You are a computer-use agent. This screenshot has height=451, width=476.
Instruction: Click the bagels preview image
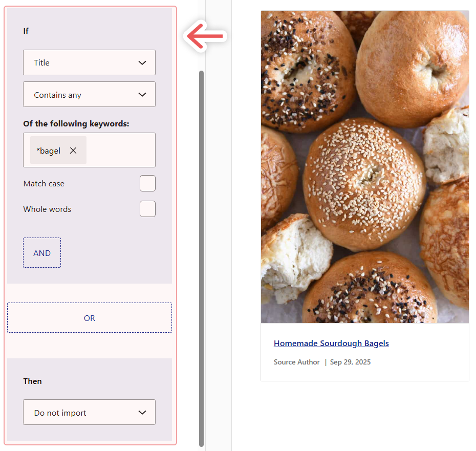pos(364,166)
